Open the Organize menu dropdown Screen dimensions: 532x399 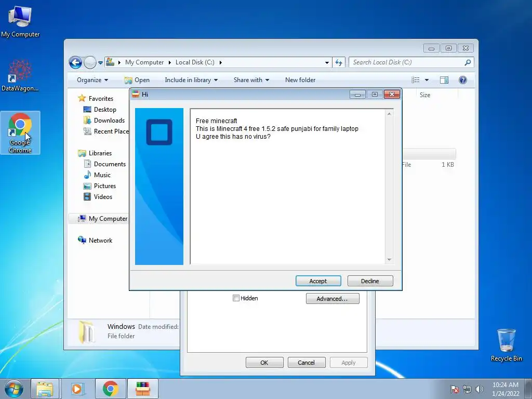(x=92, y=80)
